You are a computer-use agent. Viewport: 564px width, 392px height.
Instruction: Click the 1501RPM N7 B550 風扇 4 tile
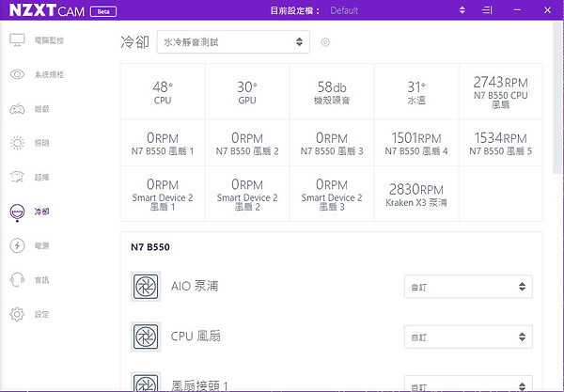416,143
